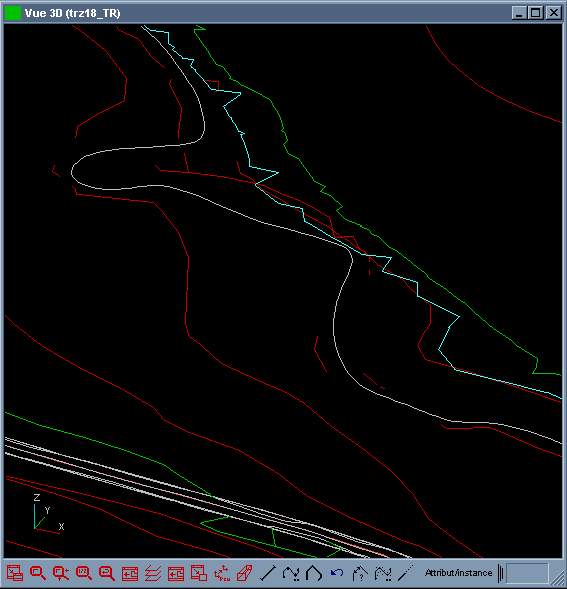Screen dimensions: 567x589
Task: Select the curve polyline drawing tool
Action: (x=291, y=573)
